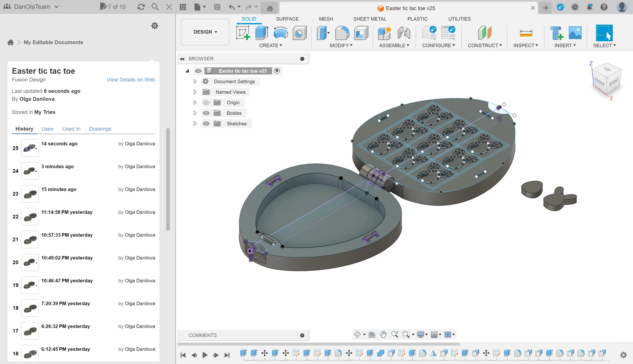
Task: Activate the Select tool icon
Action: tap(604, 33)
